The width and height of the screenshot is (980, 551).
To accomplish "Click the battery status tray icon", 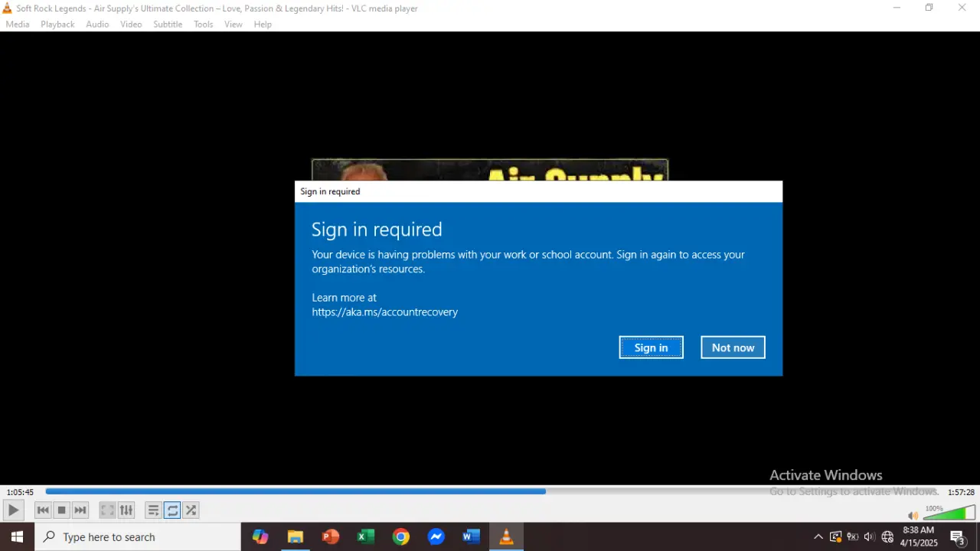I will click(x=852, y=536).
